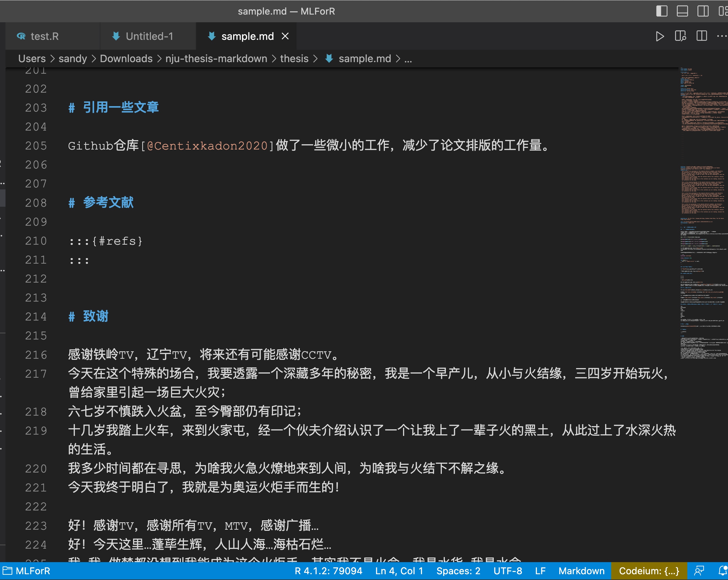The height and width of the screenshot is (580, 728).
Task: Split the editor right
Action: click(701, 36)
